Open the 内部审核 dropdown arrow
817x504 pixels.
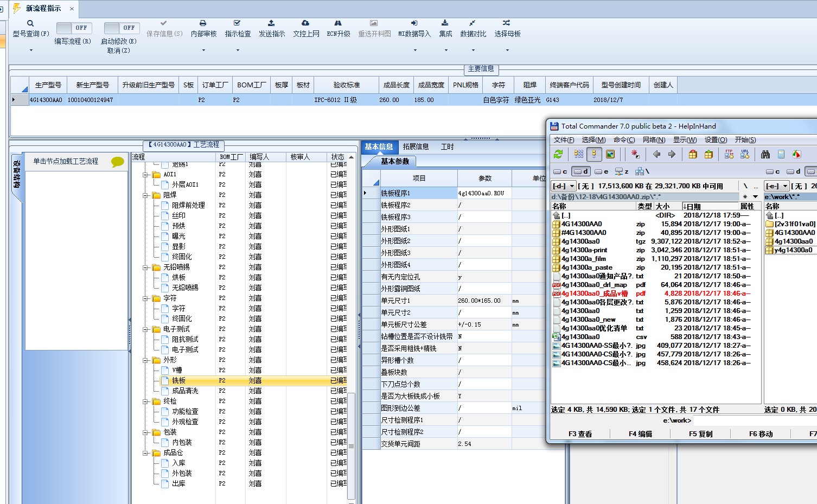tap(203, 50)
